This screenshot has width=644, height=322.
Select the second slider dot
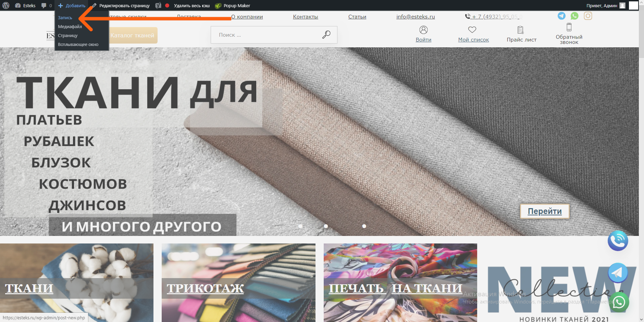pyautogui.click(x=326, y=226)
